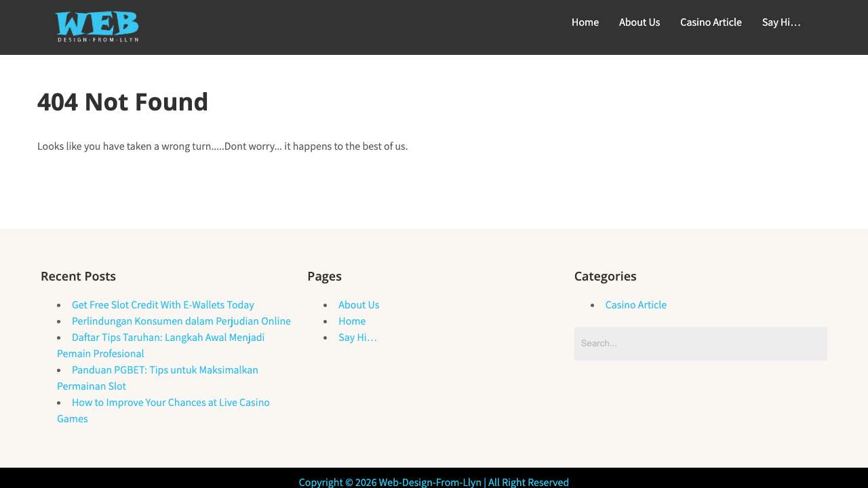Click the 'Daftar Tips Taruhan' recent post link
Screen dimensions: 868x488
(168, 338)
